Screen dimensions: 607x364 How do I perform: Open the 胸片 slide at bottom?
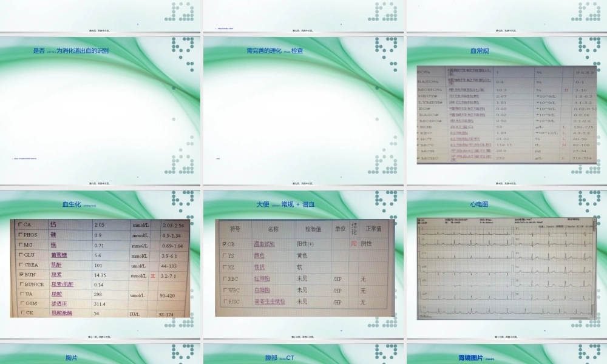click(72, 358)
